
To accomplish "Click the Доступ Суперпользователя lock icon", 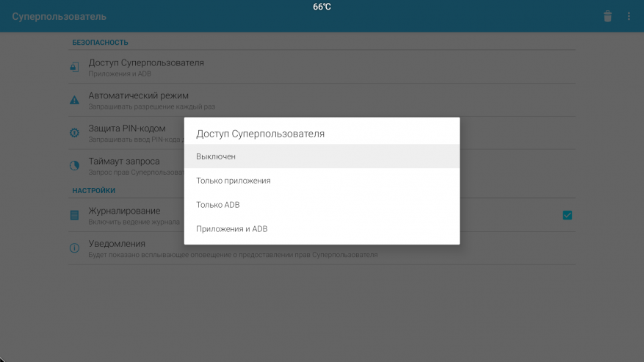I will click(74, 67).
